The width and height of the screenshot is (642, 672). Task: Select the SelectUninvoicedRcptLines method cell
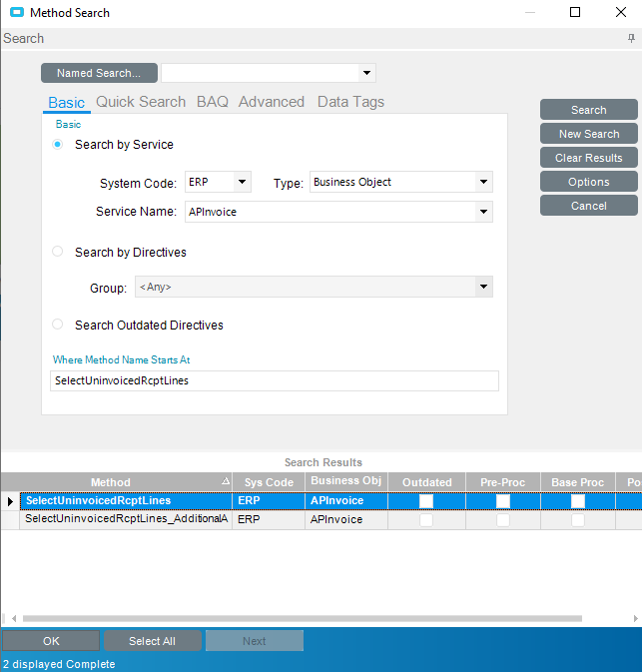(126, 501)
